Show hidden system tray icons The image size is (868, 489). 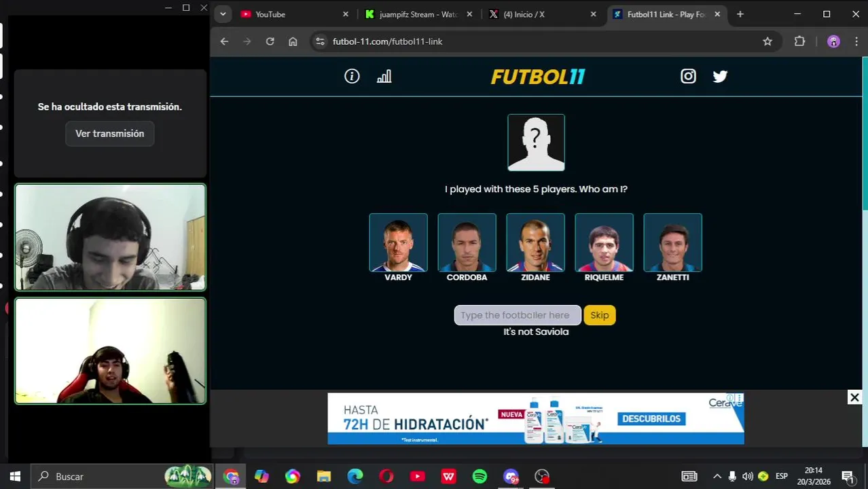coord(717,477)
